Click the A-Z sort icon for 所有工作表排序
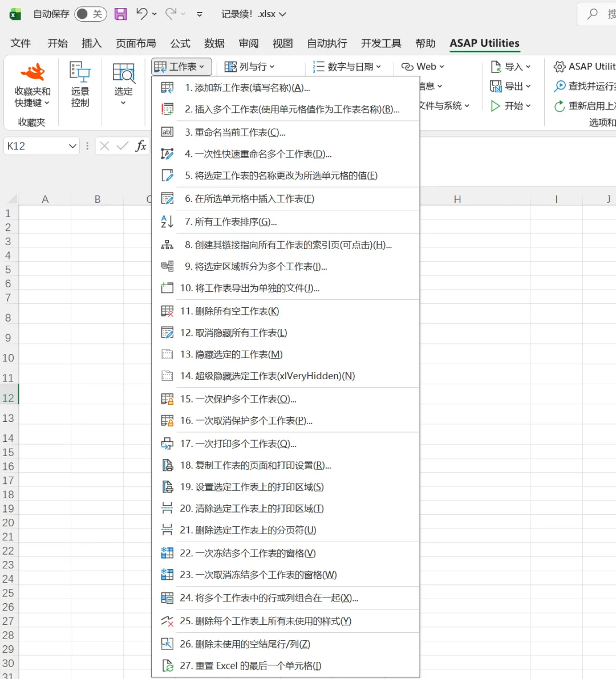This screenshot has height=679, width=616. pyautogui.click(x=167, y=222)
